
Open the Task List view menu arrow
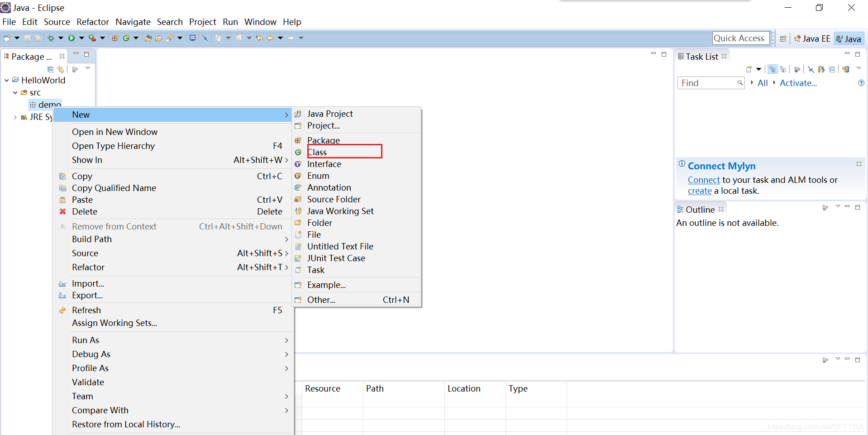coord(858,68)
